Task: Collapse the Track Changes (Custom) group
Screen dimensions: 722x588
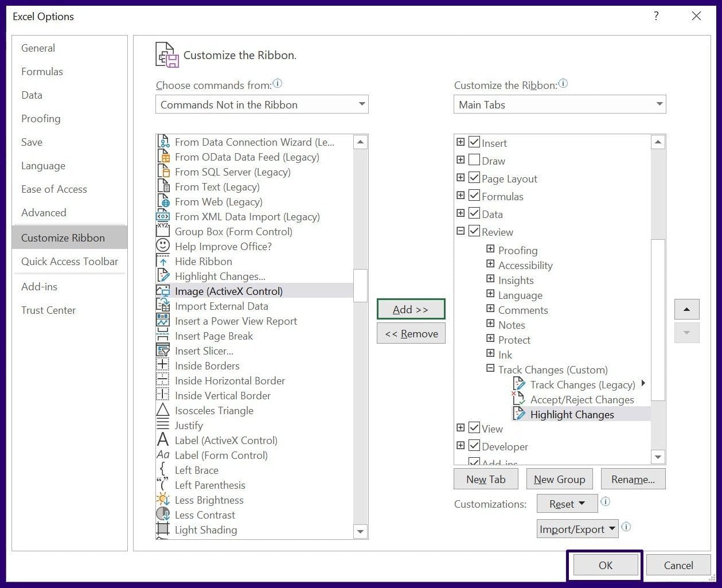Action: pos(490,368)
